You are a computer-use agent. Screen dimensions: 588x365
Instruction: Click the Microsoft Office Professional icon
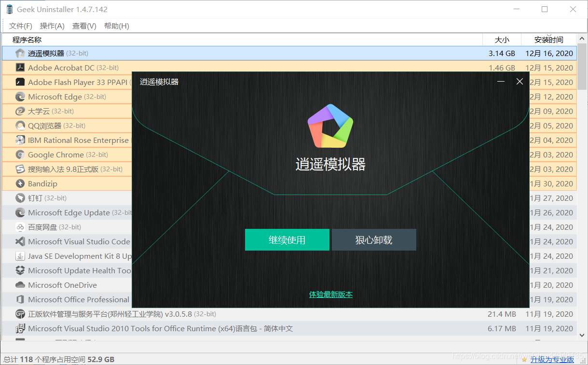20,299
